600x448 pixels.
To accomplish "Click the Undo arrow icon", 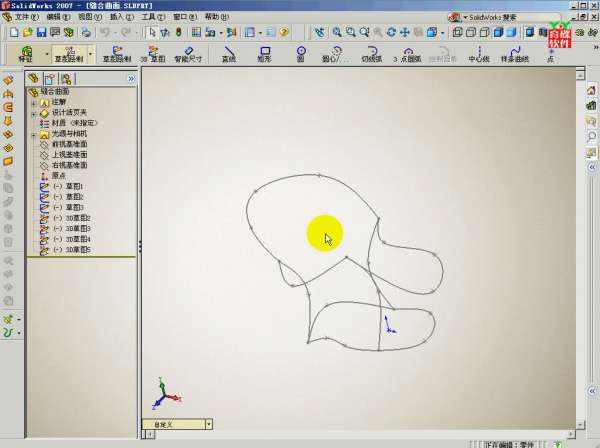I will pos(105,33).
